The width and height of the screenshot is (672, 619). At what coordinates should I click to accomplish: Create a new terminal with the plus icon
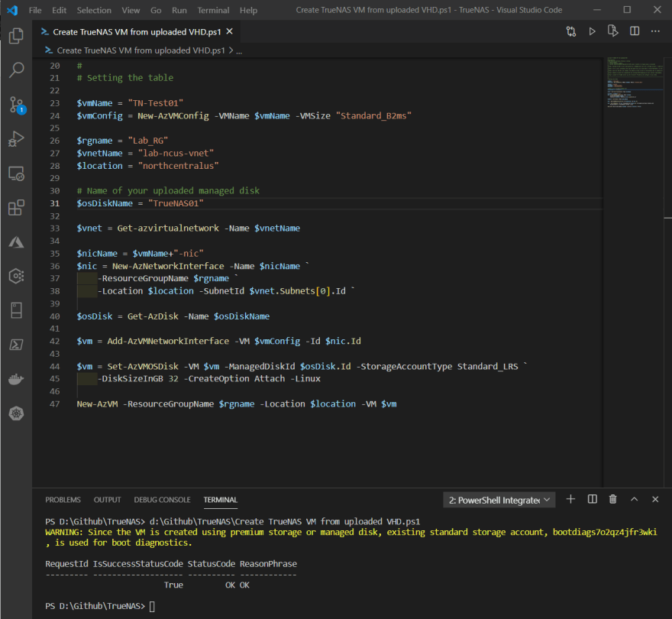570,499
